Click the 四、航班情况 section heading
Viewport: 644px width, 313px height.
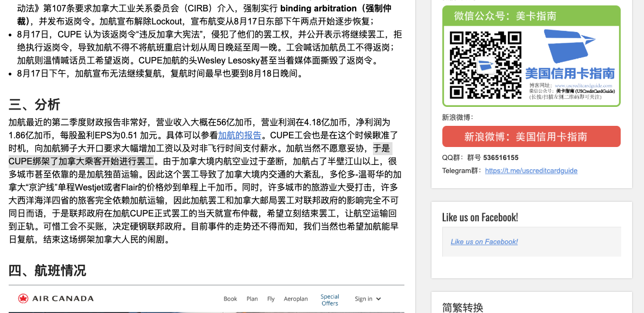click(x=47, y=270)
